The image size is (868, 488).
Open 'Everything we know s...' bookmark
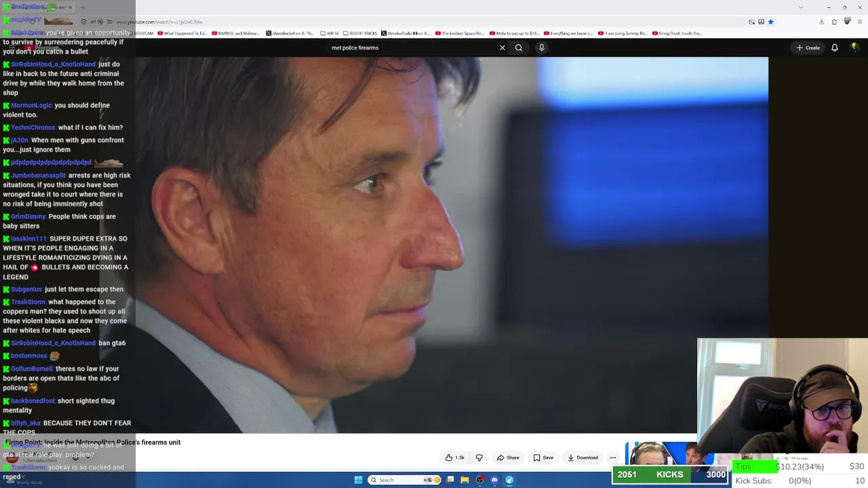568,33
